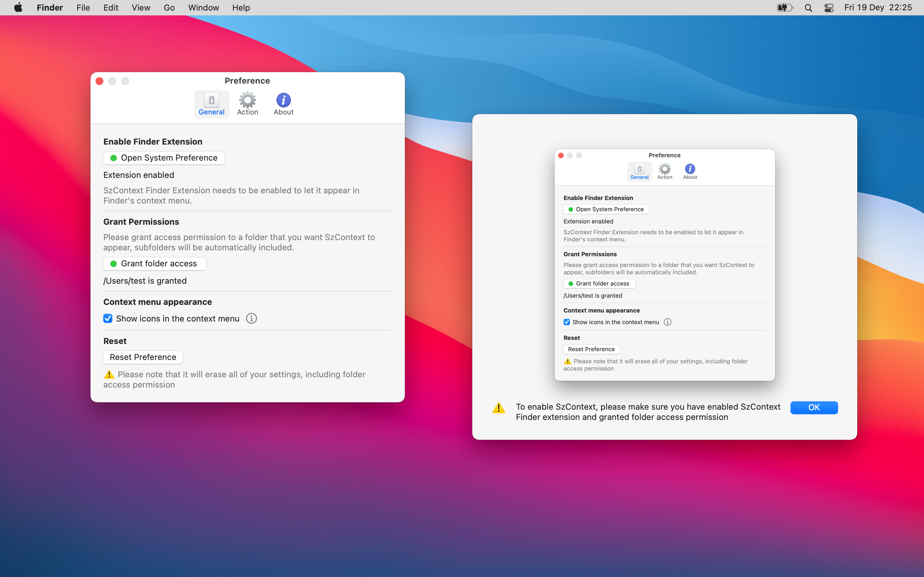
Task: Open the Go menu
Action: click(169, 8)
